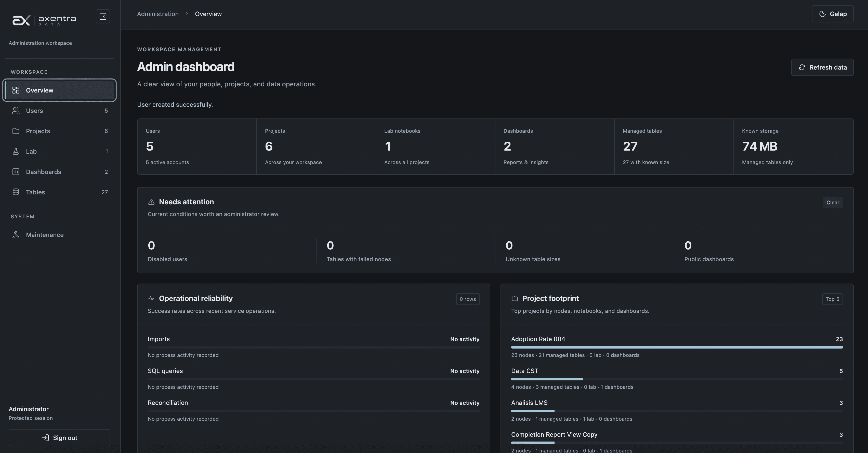Click the Dashboards chart icon in sidebar

pos(16,172)
